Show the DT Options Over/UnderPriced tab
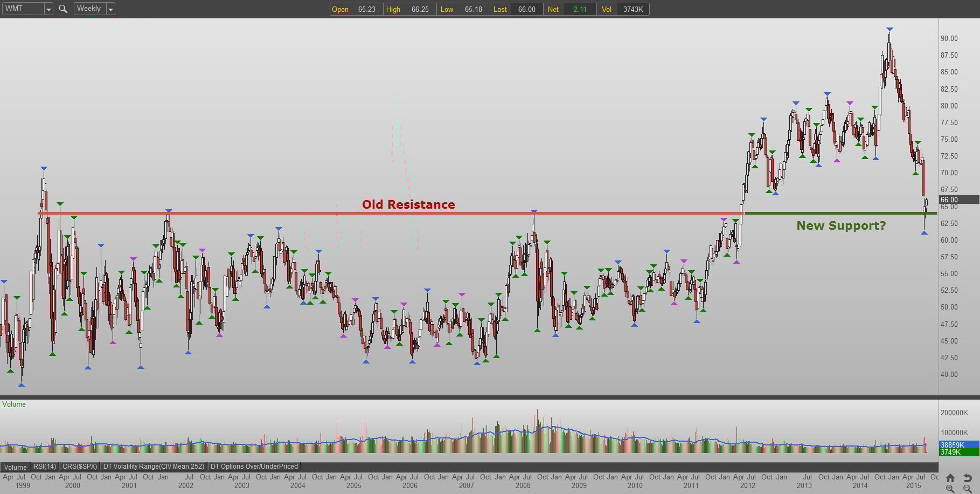The height and width of the screenshot is (494, 980). 254,466
